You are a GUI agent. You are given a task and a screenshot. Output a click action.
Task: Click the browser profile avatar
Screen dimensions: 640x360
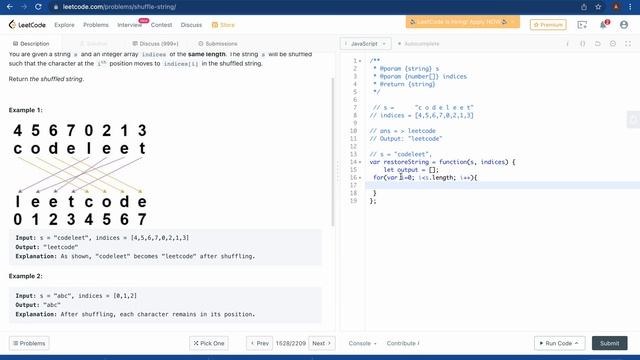(616, 7)
